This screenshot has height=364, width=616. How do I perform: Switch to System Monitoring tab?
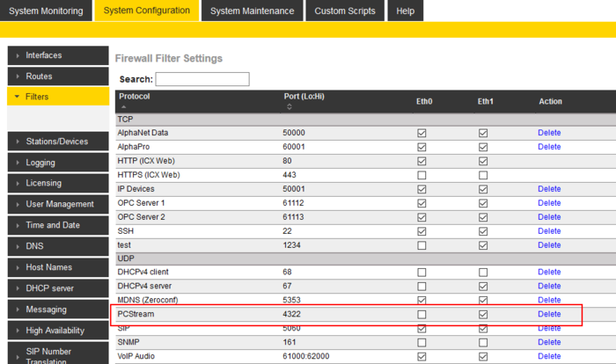point(46,11)
